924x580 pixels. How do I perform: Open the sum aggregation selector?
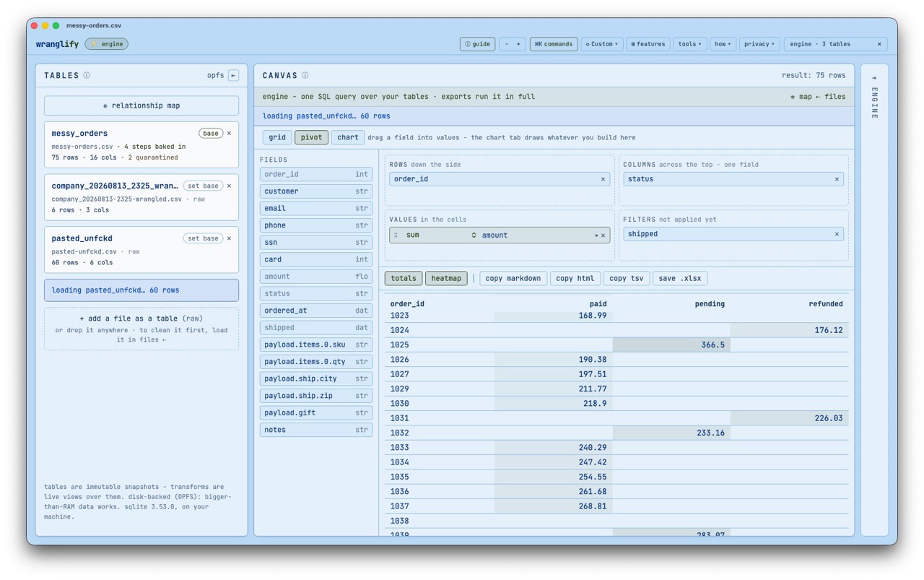tap(441, 235)
